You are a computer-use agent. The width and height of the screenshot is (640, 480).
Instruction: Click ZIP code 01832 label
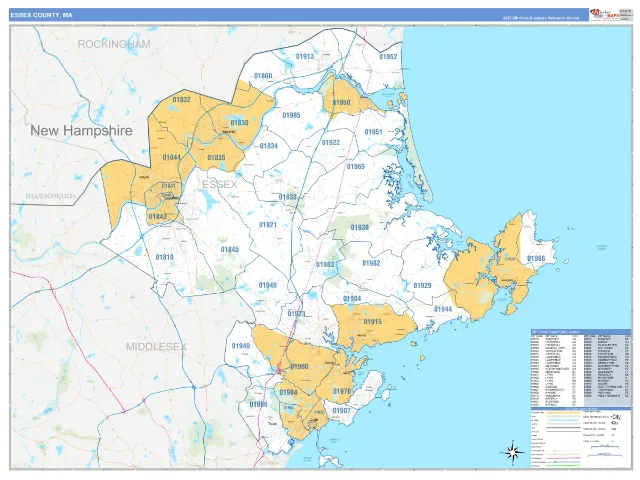tap(181, 99)
